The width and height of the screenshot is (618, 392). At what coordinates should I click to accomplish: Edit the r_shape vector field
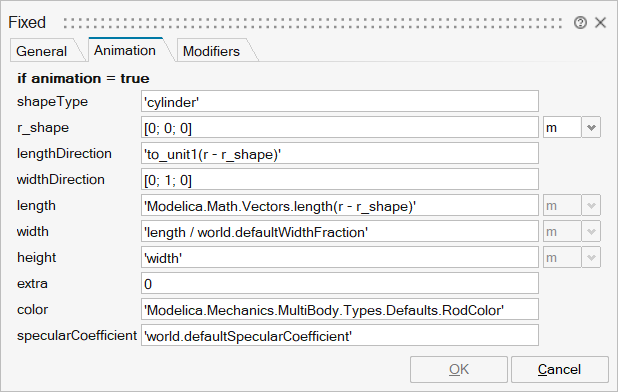(x=340, y=128)
